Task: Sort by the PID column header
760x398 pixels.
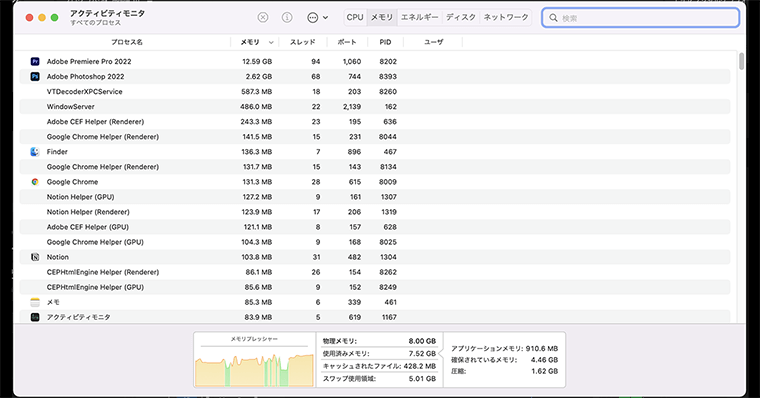Action: [x=385, y=42]
